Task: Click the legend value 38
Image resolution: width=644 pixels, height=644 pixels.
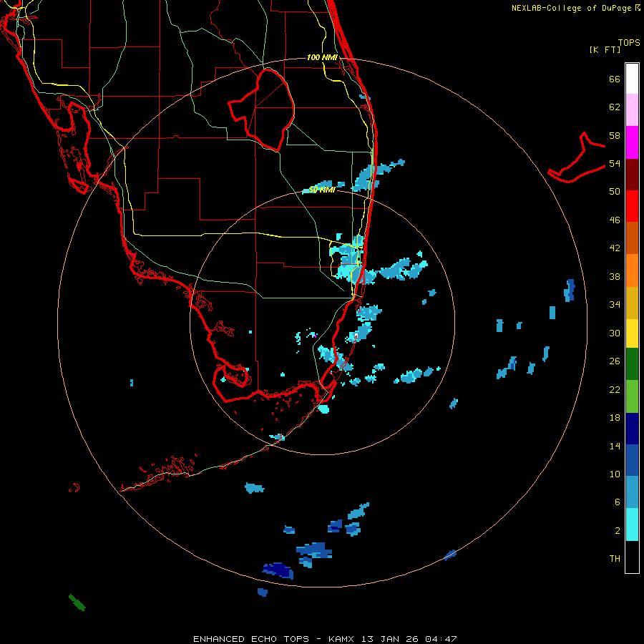Action: point(615,276)
